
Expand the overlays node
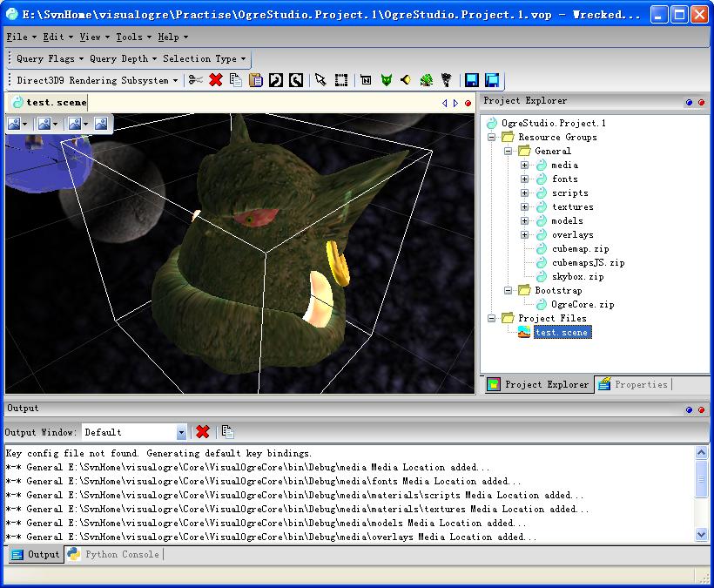click(x=524, y=234)
